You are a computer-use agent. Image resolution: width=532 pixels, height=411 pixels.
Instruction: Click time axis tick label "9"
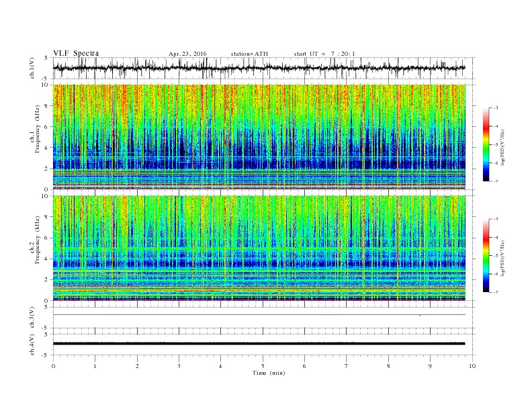(x=430, y=366)
